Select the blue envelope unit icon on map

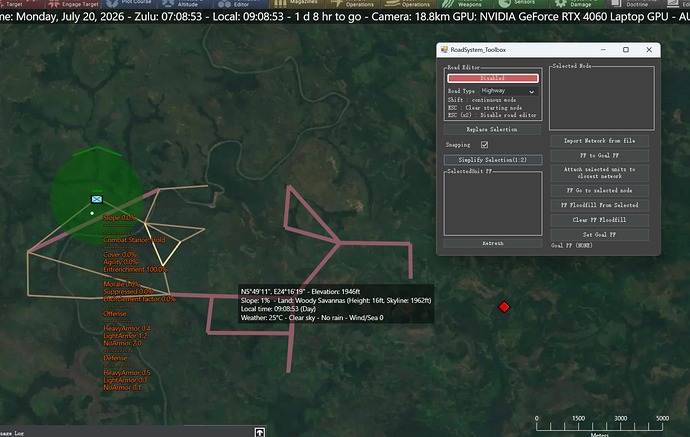97,199
